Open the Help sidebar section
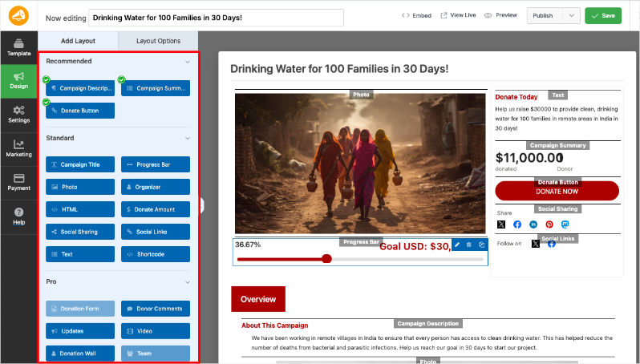This screenshot has width=640, height=364. point(18,215)
